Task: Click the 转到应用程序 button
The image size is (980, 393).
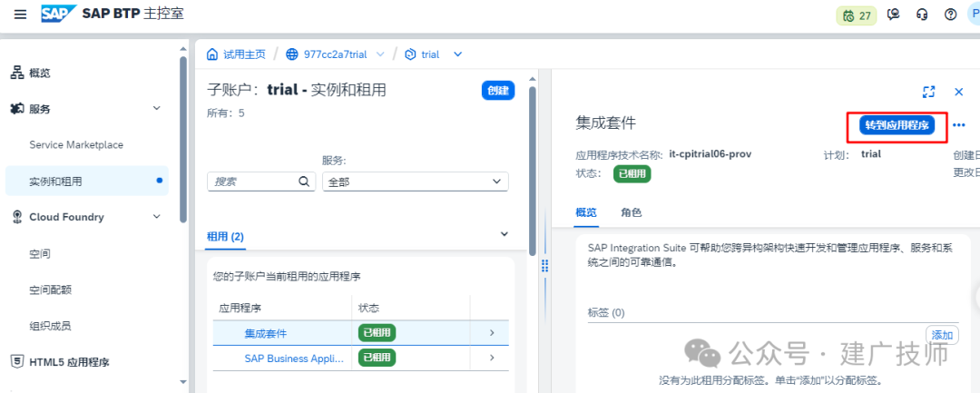Action: pyautogui.click(x=897, y=125)
